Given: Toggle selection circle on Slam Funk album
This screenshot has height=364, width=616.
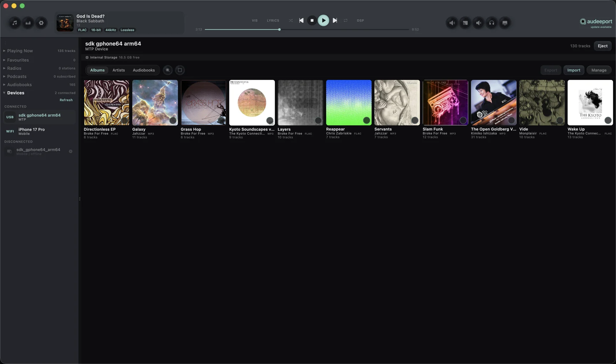Looking at the screenshot, I should point(463,121).
